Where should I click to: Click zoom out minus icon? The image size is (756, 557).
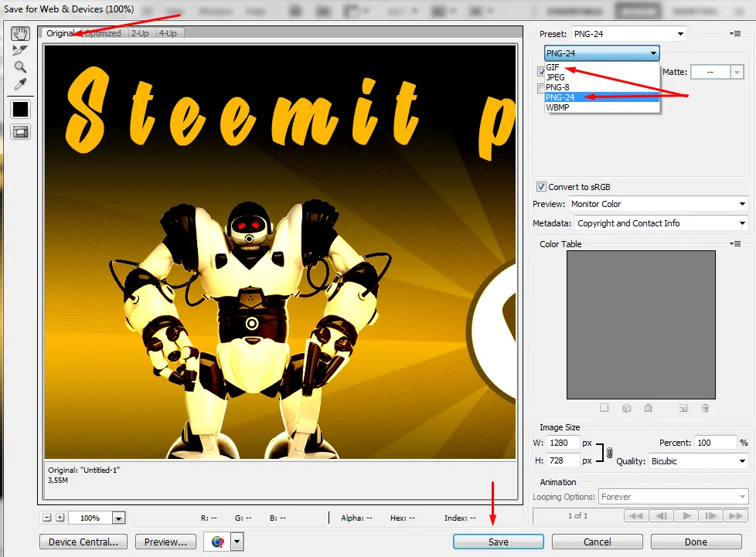click(x=47, y=518)
